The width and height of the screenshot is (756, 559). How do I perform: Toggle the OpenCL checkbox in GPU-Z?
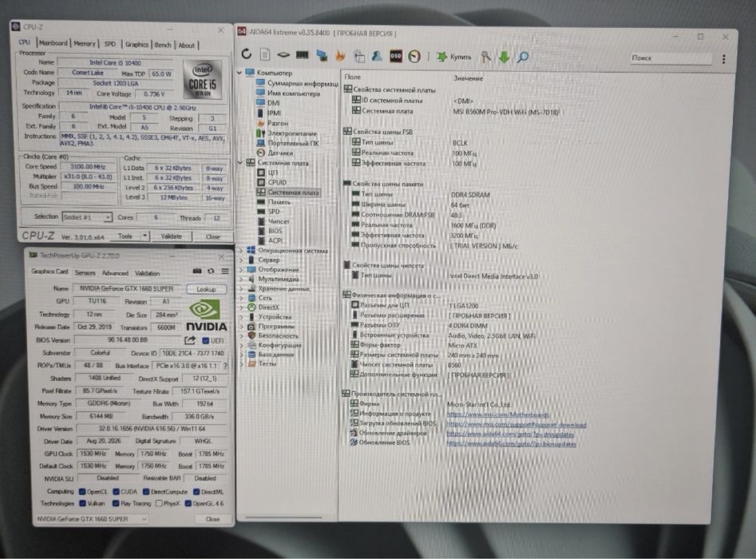point(82,491)
